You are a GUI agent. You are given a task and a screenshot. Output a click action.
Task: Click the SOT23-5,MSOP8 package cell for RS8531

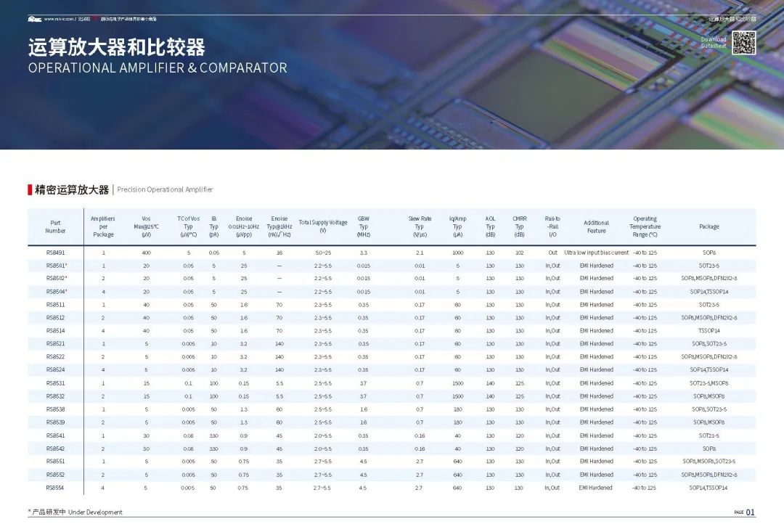pos(709,383)
